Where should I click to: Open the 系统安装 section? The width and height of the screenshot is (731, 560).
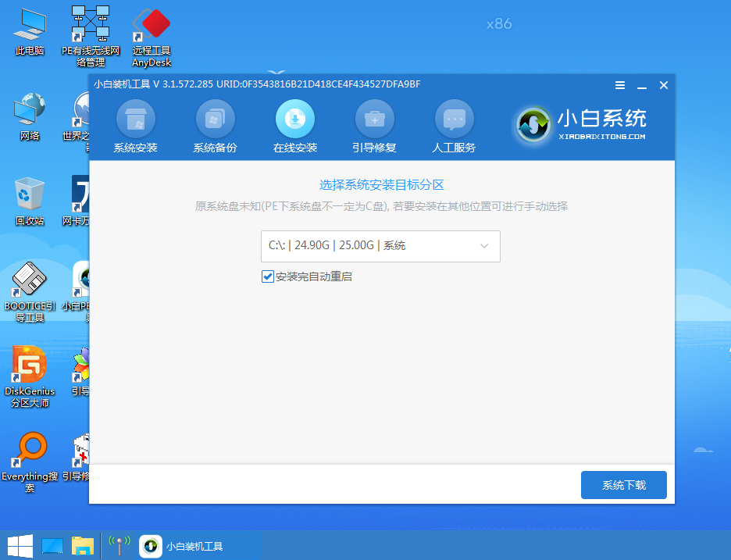tap(136, 127)
